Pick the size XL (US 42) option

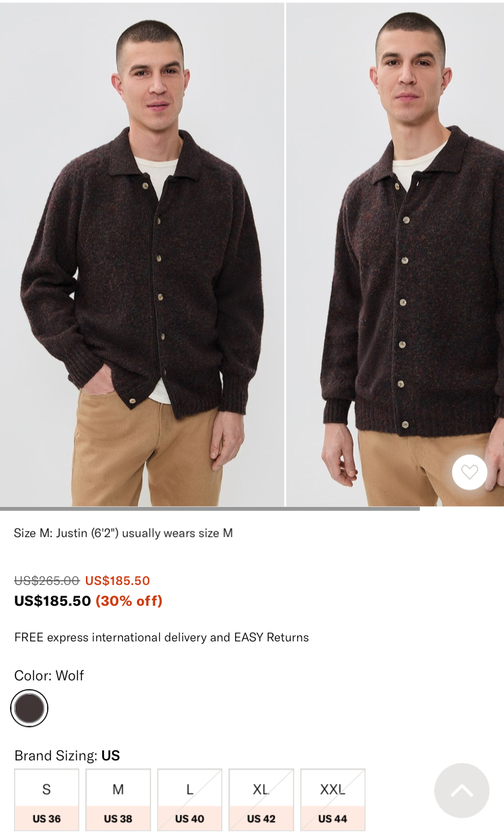[x=261, y=800]
